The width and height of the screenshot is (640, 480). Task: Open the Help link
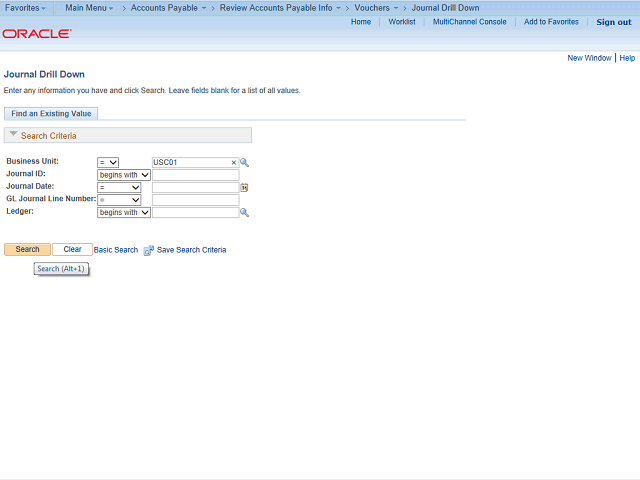[x=627, y=58]
